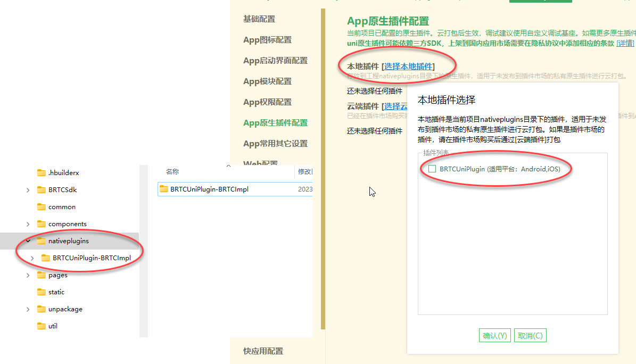Expand the pages folder arrow
This screenshot has width=636, height=364.
pos(28,275)
